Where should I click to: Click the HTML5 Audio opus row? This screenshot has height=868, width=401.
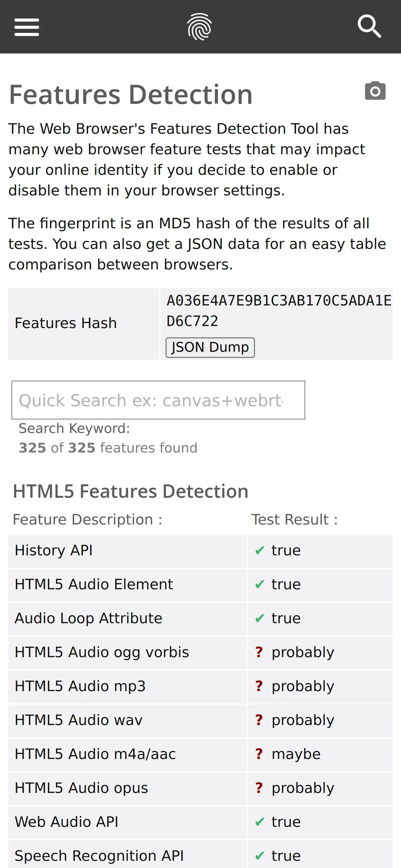tap(81, 788)
